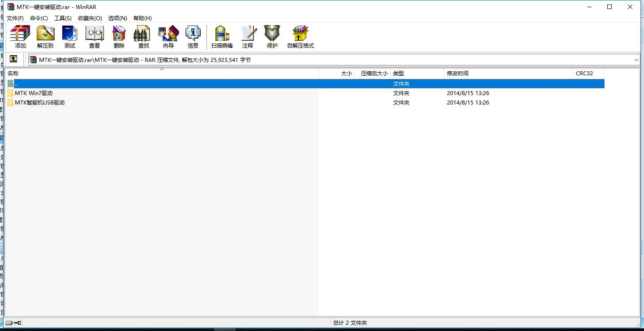Click modified date of MTK Win7驱动 row
Screen dimensions: 644x331
[468, 93]
